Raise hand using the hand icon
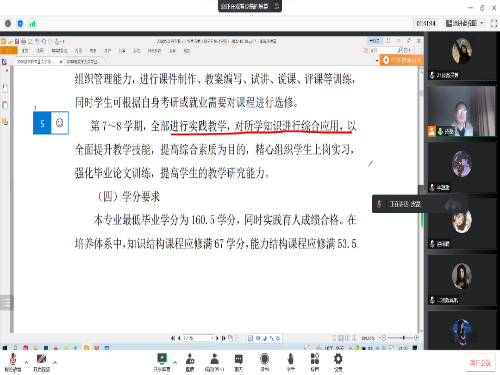Image resolution: width=500 pixels, height=375 pixels. coord(291,362)
